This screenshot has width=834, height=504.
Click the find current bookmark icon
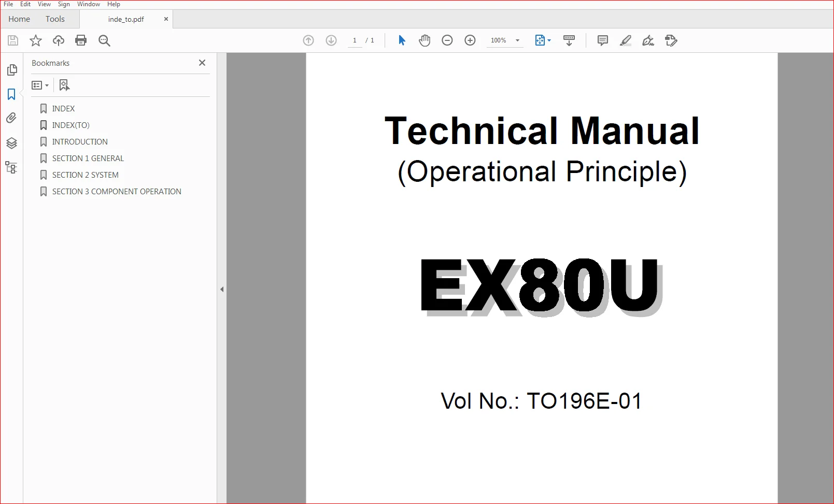[x=64, y=85]
